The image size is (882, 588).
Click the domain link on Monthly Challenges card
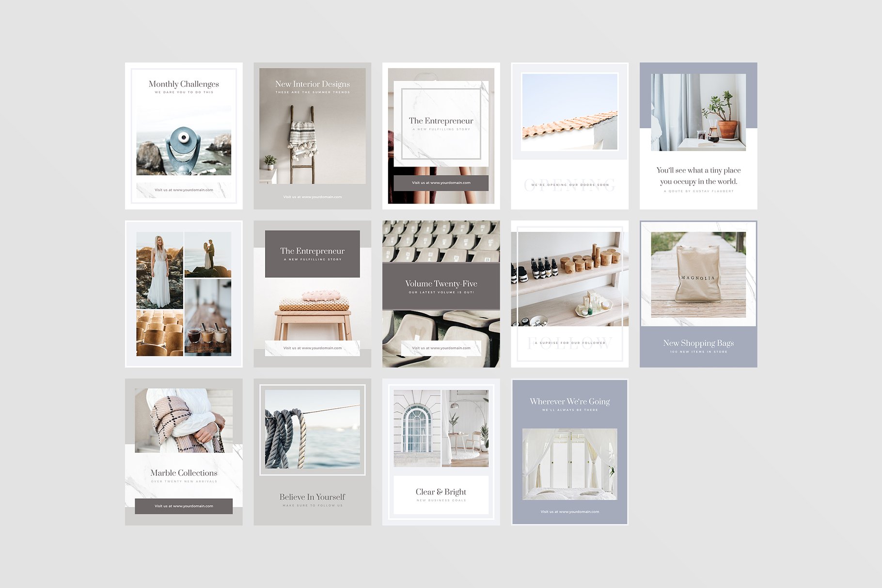tap(184, 190)
